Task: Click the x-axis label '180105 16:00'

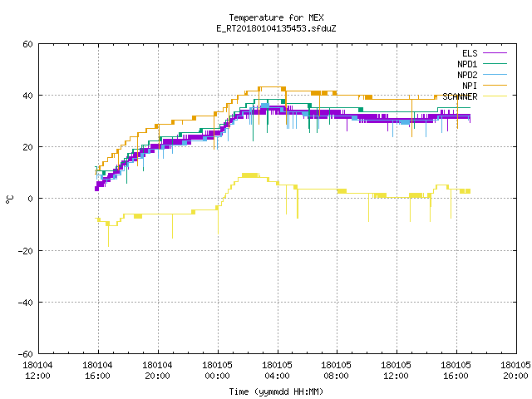Action: pyautogui.click(x=456, y=371)
